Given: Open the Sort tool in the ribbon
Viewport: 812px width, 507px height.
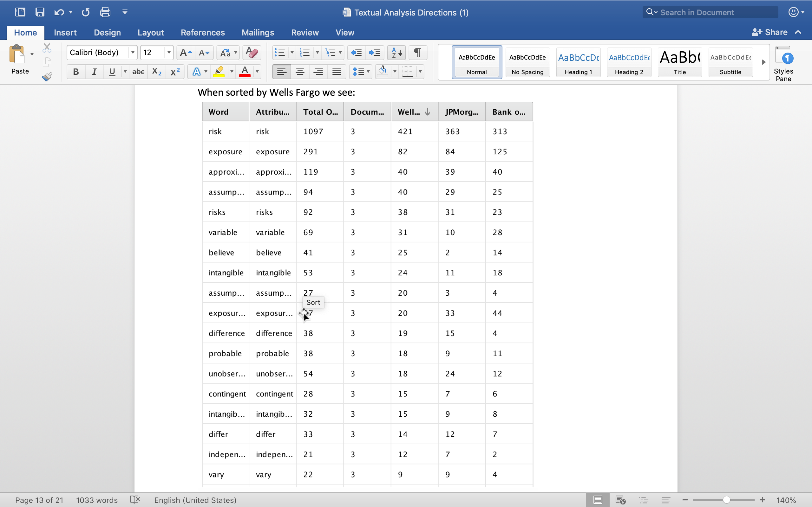Looking at the screenshot, I should [396, 52].
